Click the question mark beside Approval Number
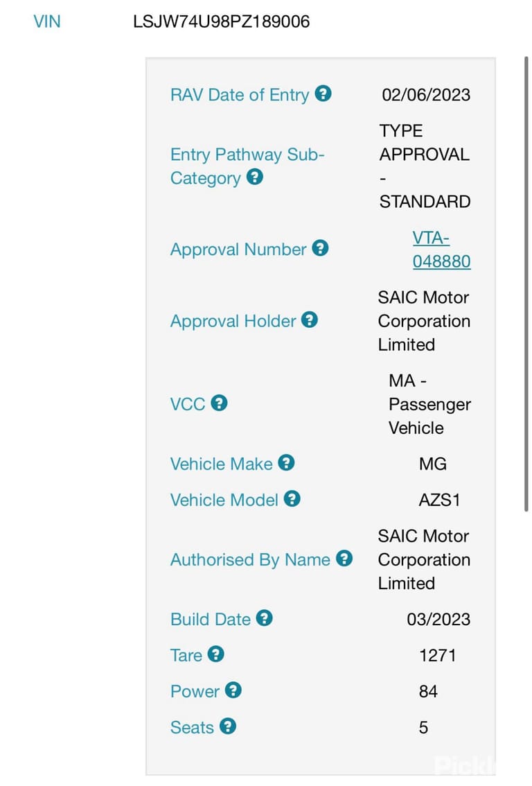The width and height of the screenshot is (532, 786). 320,247
